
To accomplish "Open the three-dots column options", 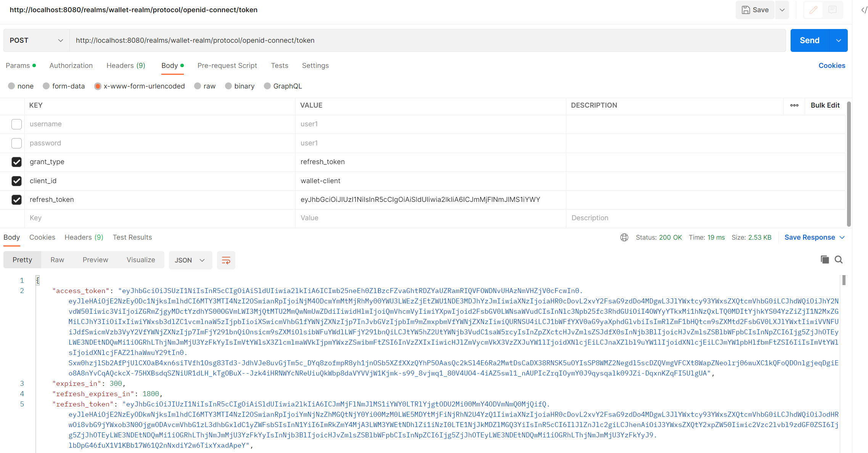I will [794, 105].
